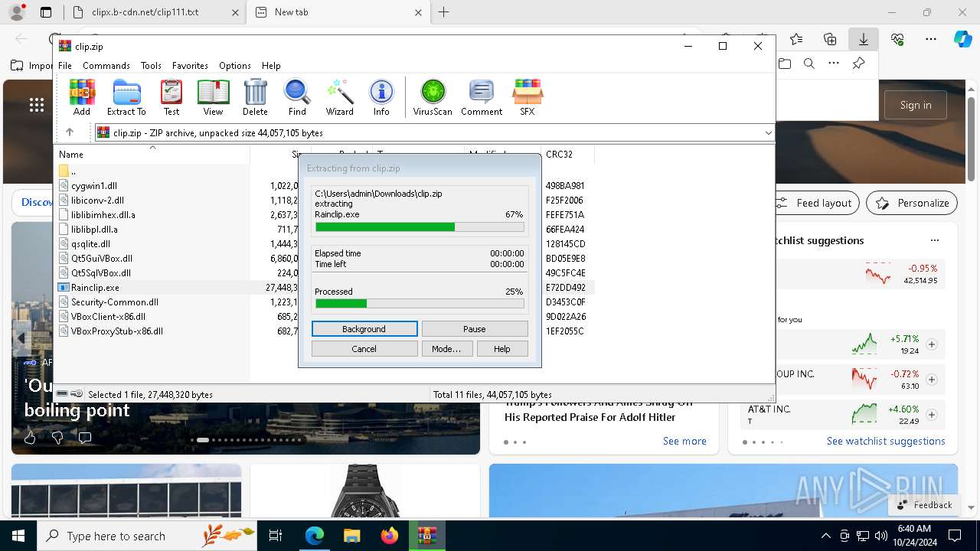The width and height of the screenshot is (980, 551).
Task: Select libiconv-2.dll in file list
Action: [97, 201]
